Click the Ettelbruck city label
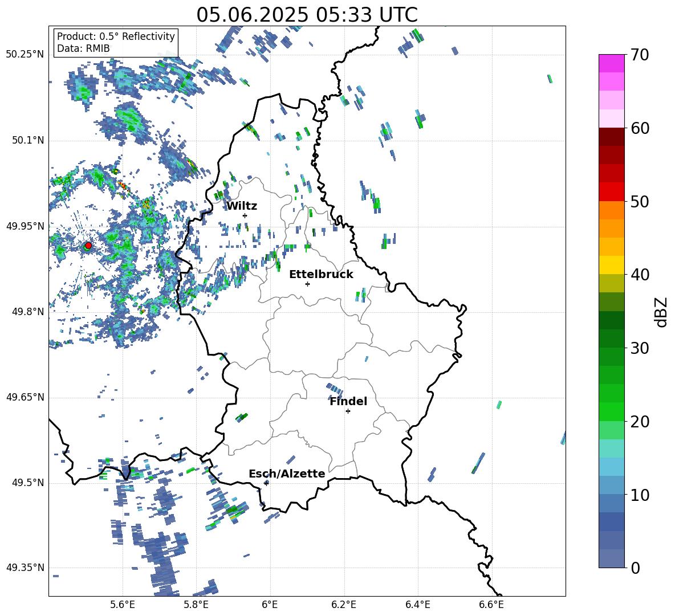The width and height of the screenshot is (675, 616). (x=321, y=275)
